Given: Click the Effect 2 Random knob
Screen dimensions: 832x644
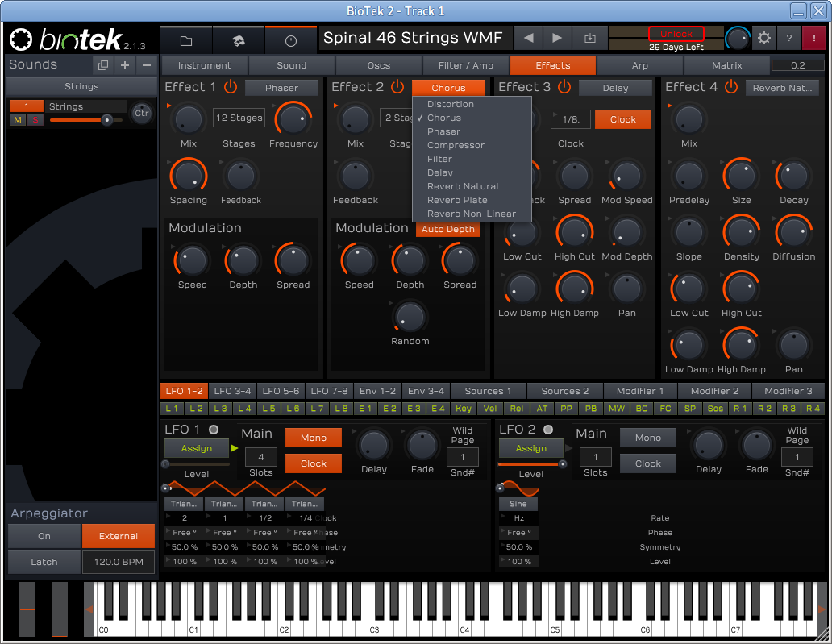Looking at the screenshot, I should click(x=410, y=318).
